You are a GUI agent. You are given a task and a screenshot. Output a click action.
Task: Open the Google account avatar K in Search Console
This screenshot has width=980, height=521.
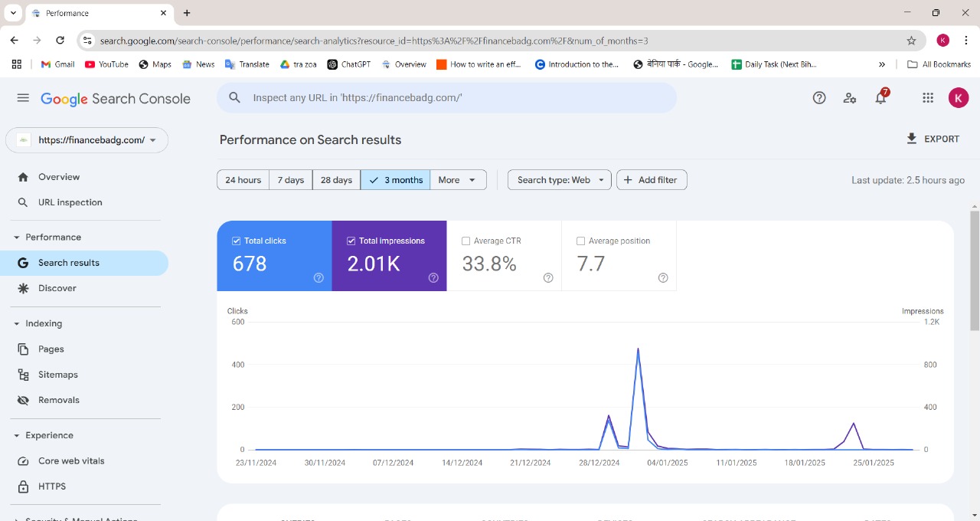(958, 97)
